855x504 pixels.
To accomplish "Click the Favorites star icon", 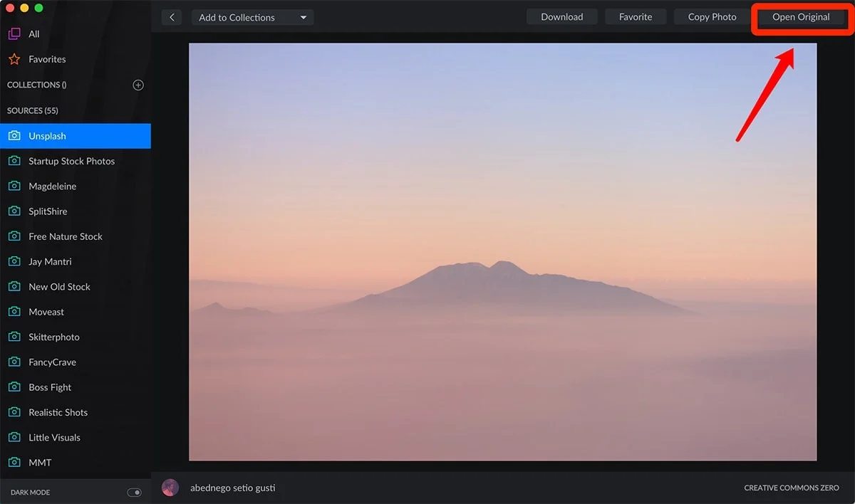I will pos(14,59).
